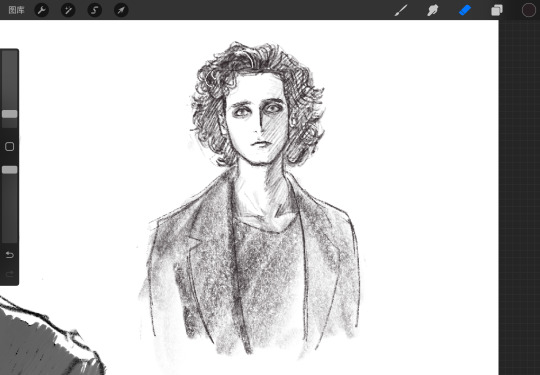Screen dimensions: 540x375
Task: Undo the last stroke with the arrow
Action: [10, 255]
